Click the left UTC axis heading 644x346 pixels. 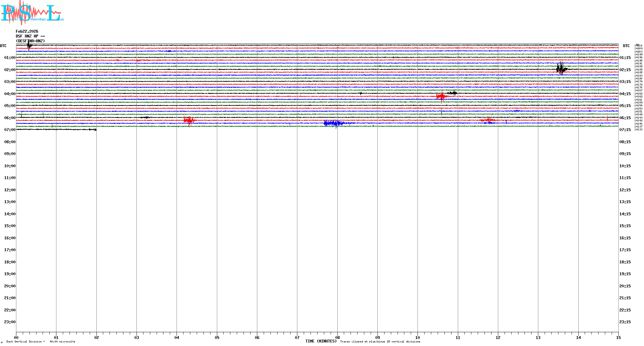[x=3, y=46]
